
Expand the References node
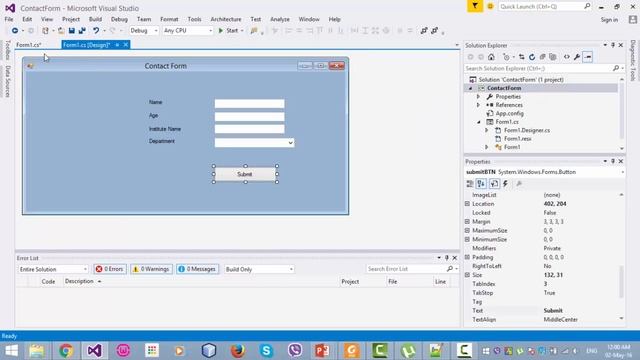coord(478,105)
